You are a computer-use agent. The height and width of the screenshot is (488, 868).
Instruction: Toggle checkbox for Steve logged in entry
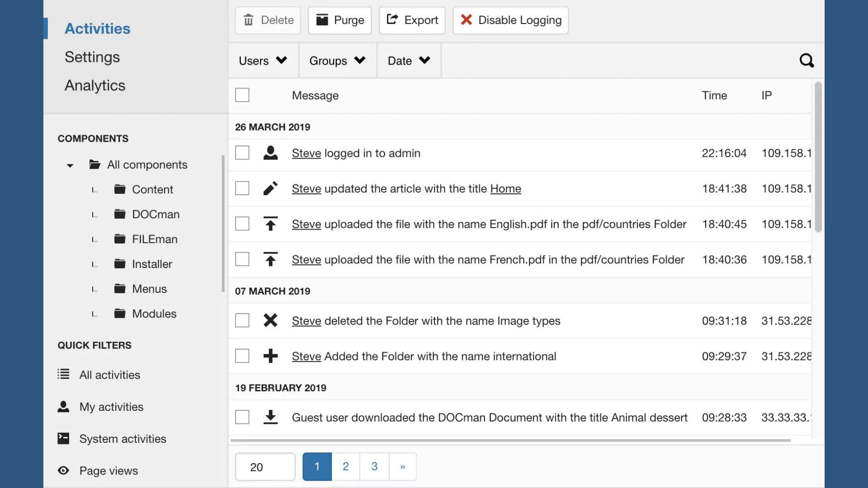243,153
